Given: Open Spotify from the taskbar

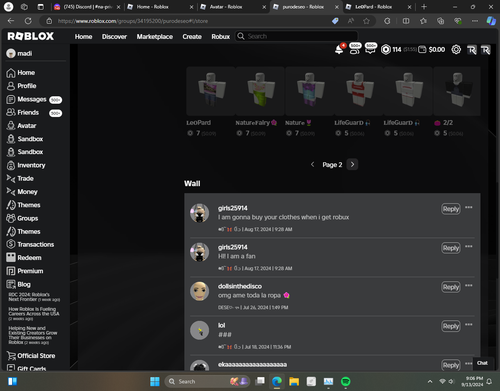Looking at the screenshot, I should coord(346,381).
